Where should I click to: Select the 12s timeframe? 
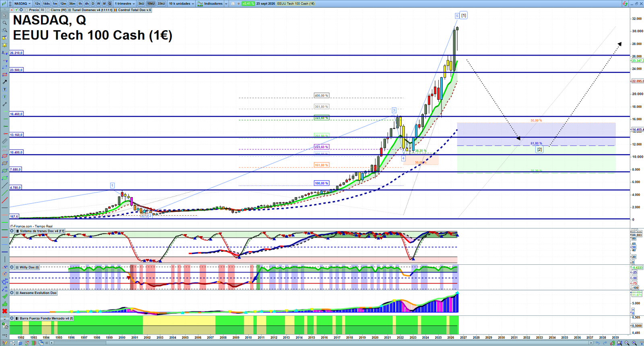pyautogui.click(x=37, y=4)
